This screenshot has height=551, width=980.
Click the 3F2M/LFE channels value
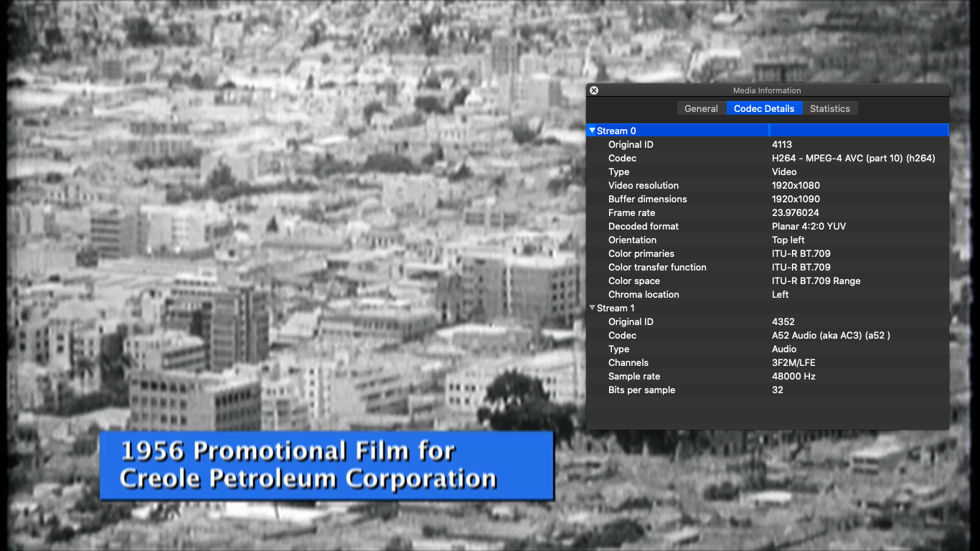[x=793, y=362]
